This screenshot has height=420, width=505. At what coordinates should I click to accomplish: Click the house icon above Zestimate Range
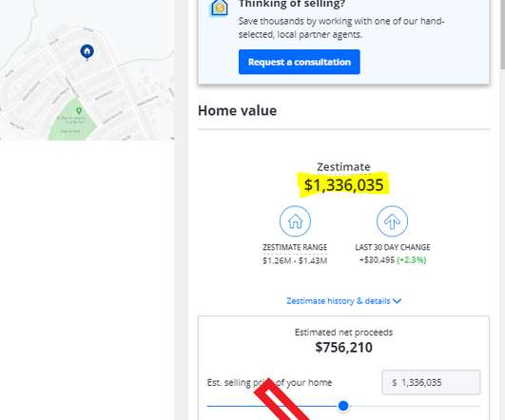[295, 221]
